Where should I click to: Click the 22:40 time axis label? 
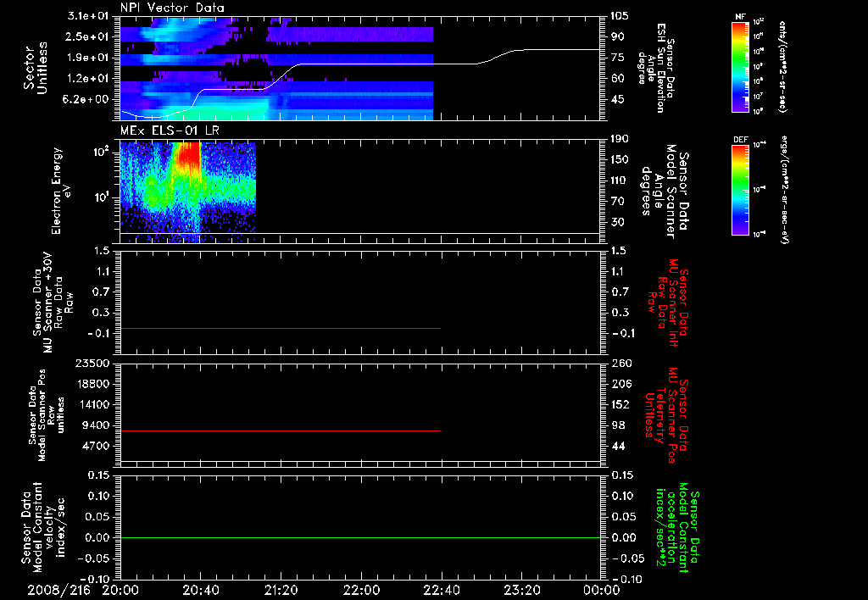point(441,590)
